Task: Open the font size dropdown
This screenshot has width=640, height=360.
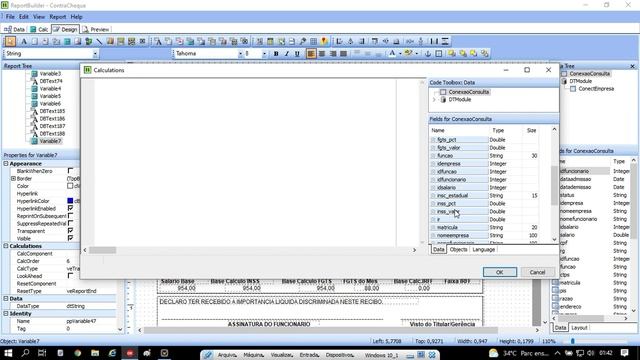Action: pyautogui.click(x=264, y=53)
